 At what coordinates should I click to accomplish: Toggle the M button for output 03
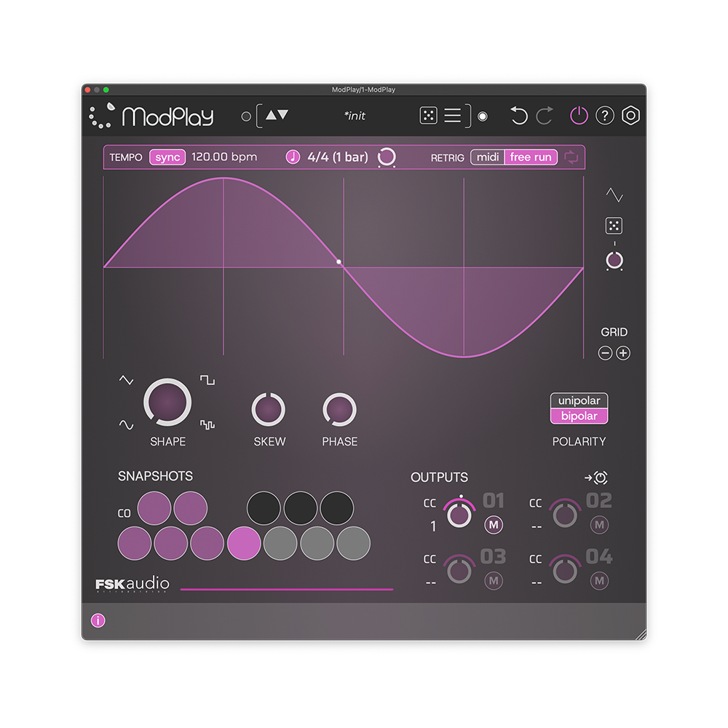(x=494, y=581)
